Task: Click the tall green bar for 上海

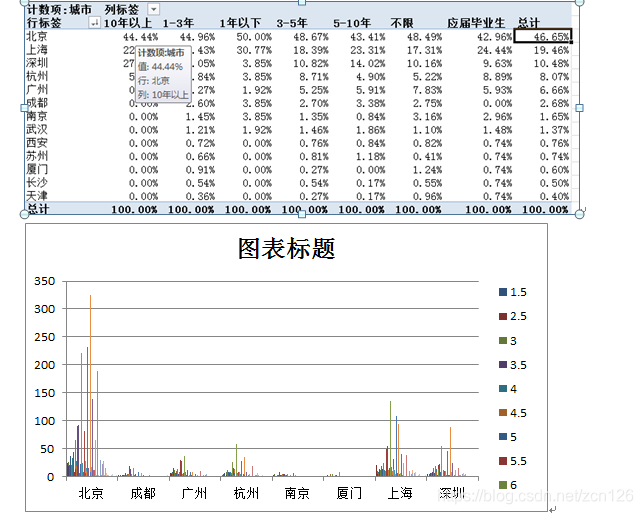Action: pos(390,439)
